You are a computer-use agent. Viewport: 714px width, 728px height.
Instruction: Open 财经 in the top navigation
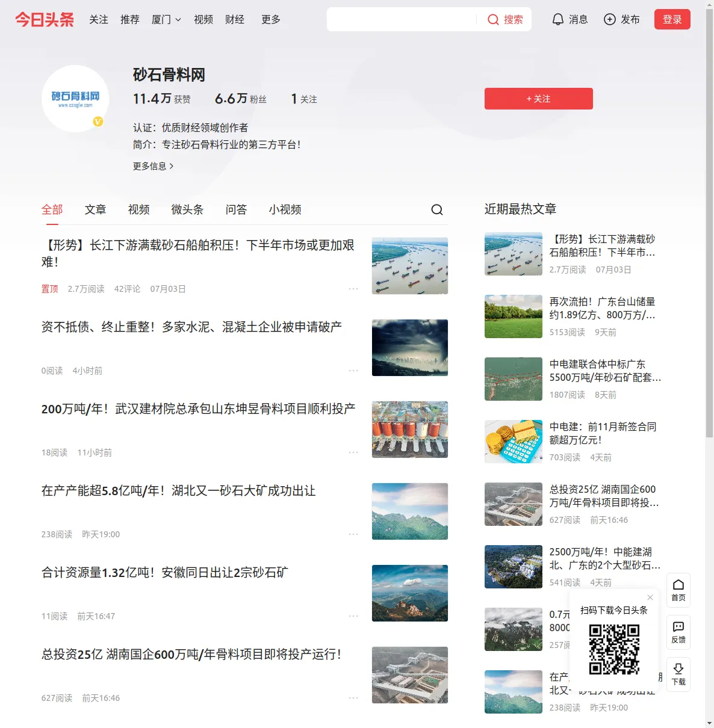(x=235, y=20)
